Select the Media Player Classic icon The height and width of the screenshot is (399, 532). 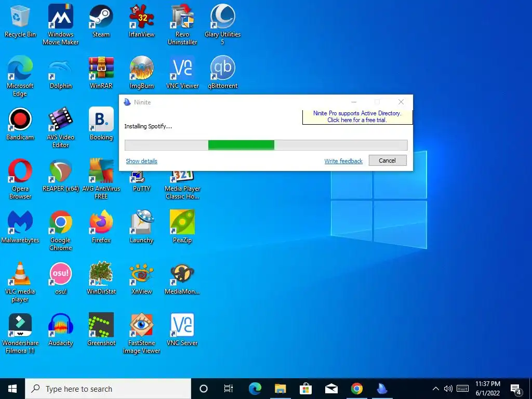182,185
